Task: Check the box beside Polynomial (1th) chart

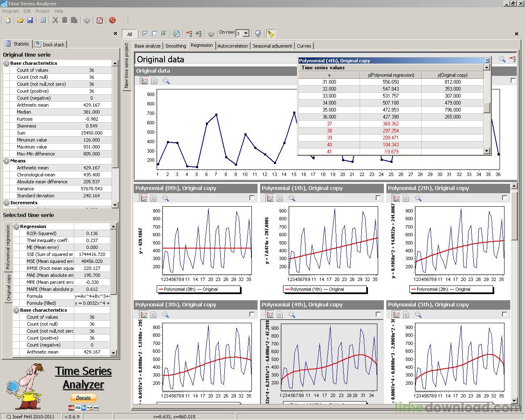Action: (377, 198)
